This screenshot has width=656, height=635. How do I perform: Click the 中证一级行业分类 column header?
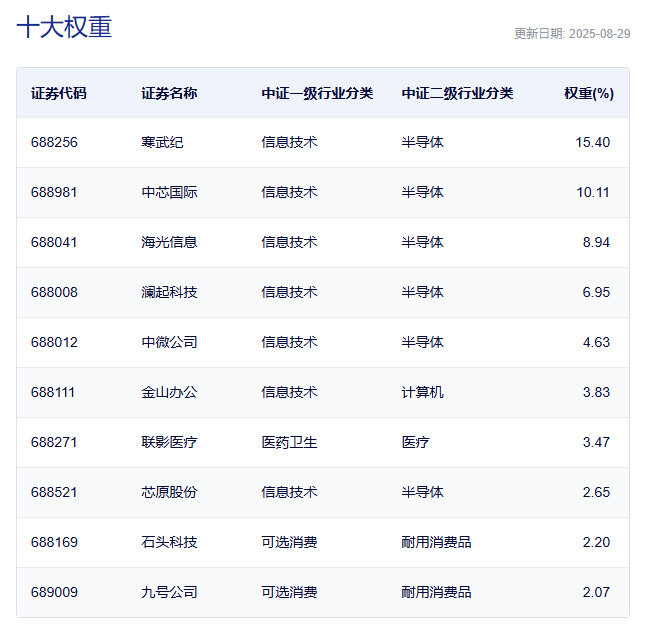point(317,93)
